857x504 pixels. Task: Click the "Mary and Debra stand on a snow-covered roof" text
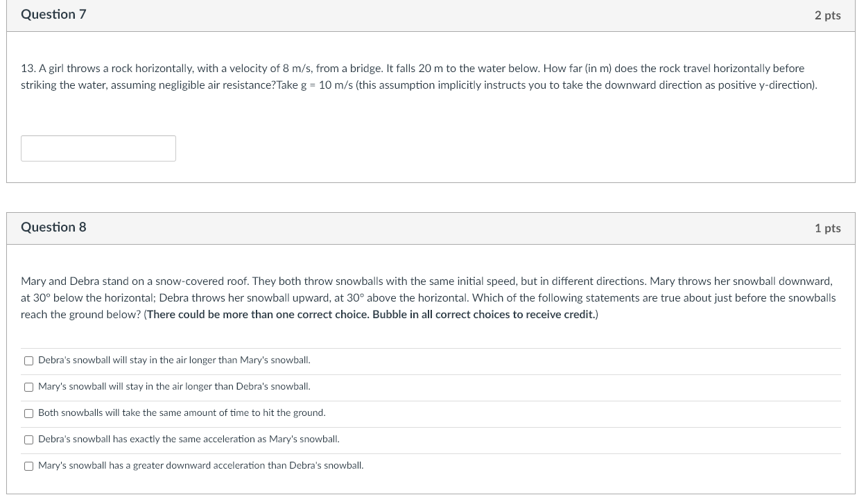pyautogui.click(x=135, y=281)
